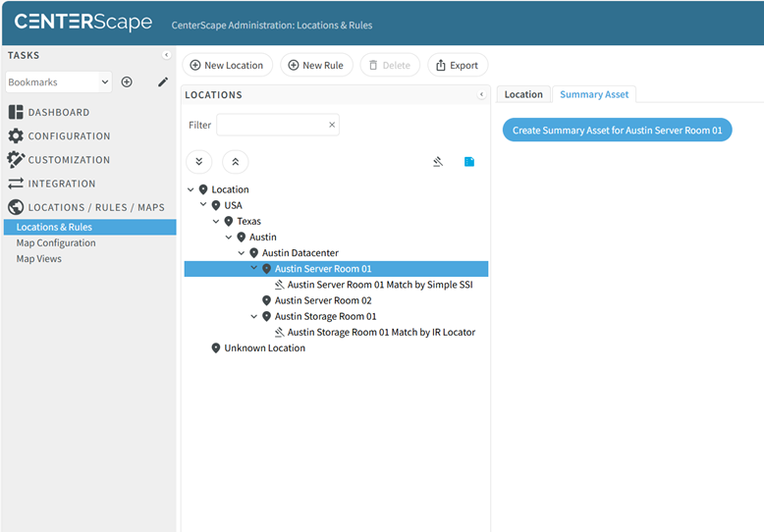The height and width of the screenshot is (532, 764).
Task: Expand all locations with double-down chevron
Action: 198,162
